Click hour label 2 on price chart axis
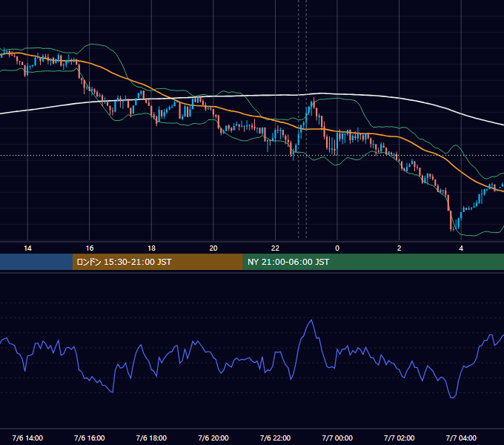504x445 pixels. click(x=399, y=248)
